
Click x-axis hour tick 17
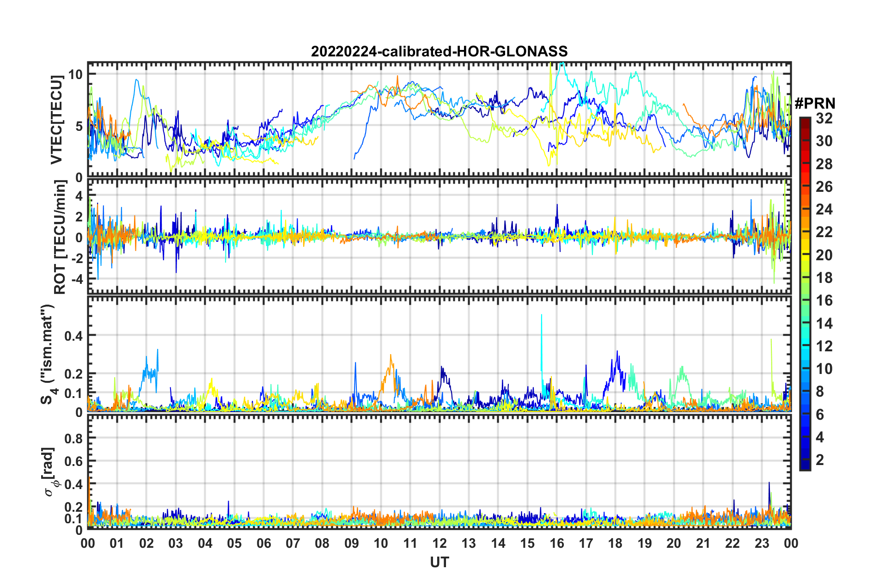(586, 543)
